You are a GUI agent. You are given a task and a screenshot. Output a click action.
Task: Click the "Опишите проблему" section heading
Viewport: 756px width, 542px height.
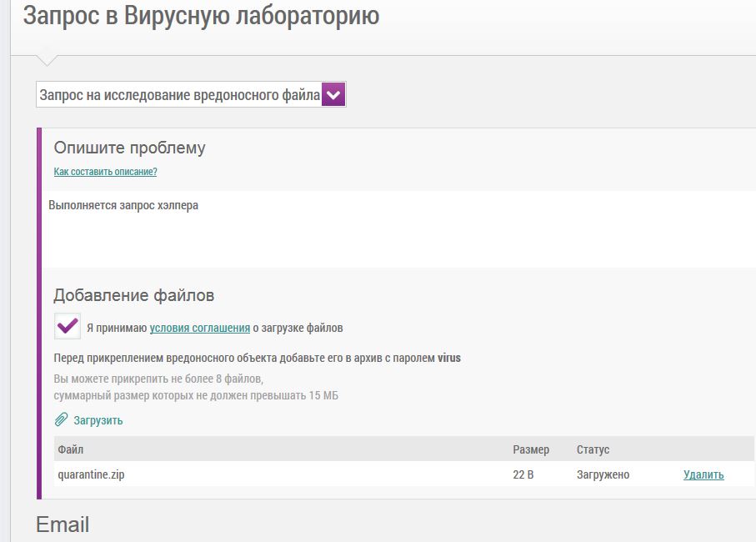[x=129, y=148]
